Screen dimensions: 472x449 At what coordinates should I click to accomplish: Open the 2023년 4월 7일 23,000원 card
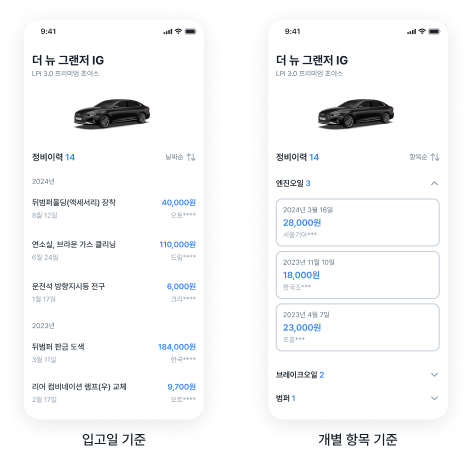[x=358, y=327]
